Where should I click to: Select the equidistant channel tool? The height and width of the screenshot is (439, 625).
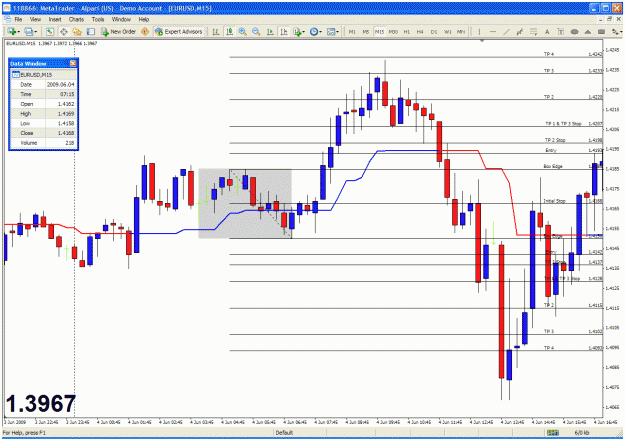pos(520,31)
